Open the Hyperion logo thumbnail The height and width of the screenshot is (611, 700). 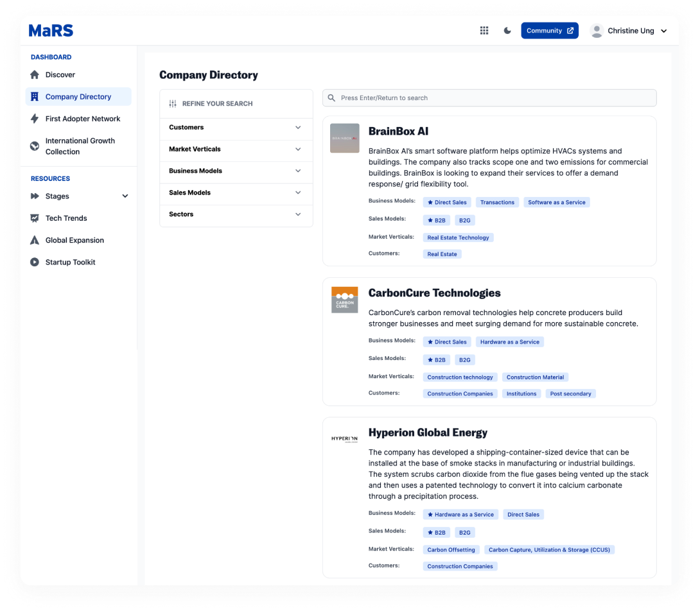coord(344,439)
